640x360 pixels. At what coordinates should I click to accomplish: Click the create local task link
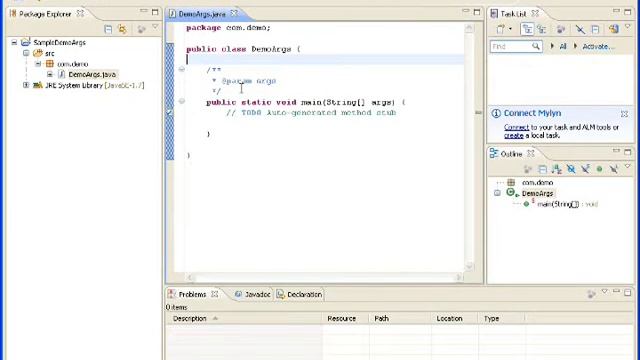[513, 136]
